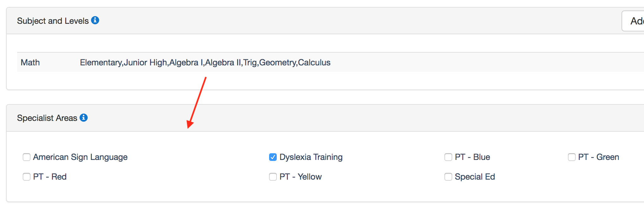The width and height of the screenshot is (644, 205).
Task: Click the PT - Yellow label text
Action: [300, 177]
